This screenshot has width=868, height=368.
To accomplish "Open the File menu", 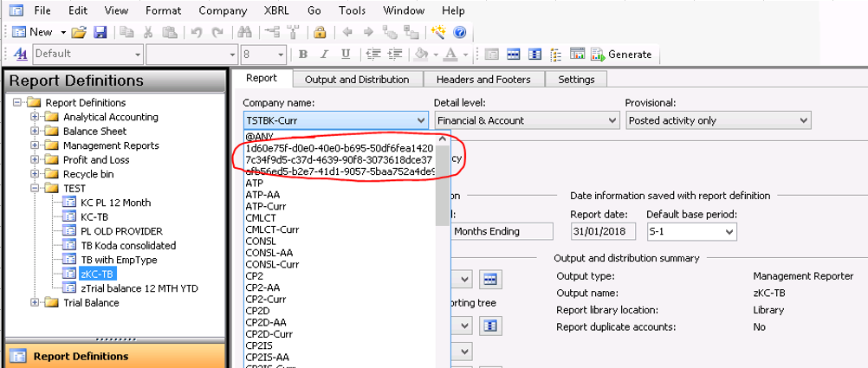I will (x=42, y=10).
